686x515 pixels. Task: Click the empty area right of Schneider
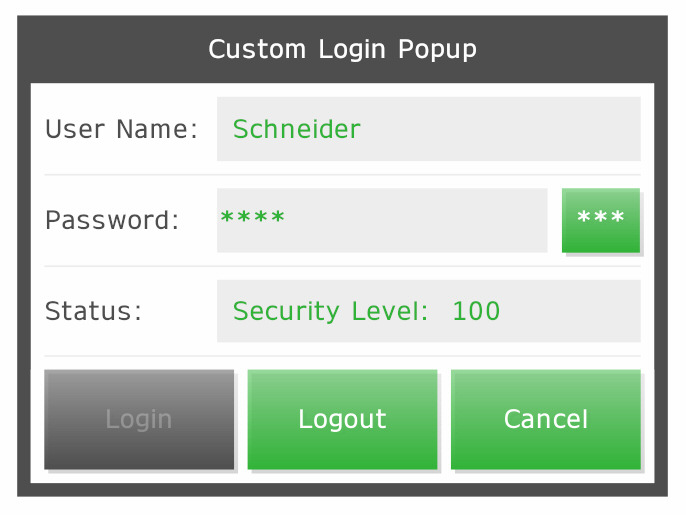(500, 129)
